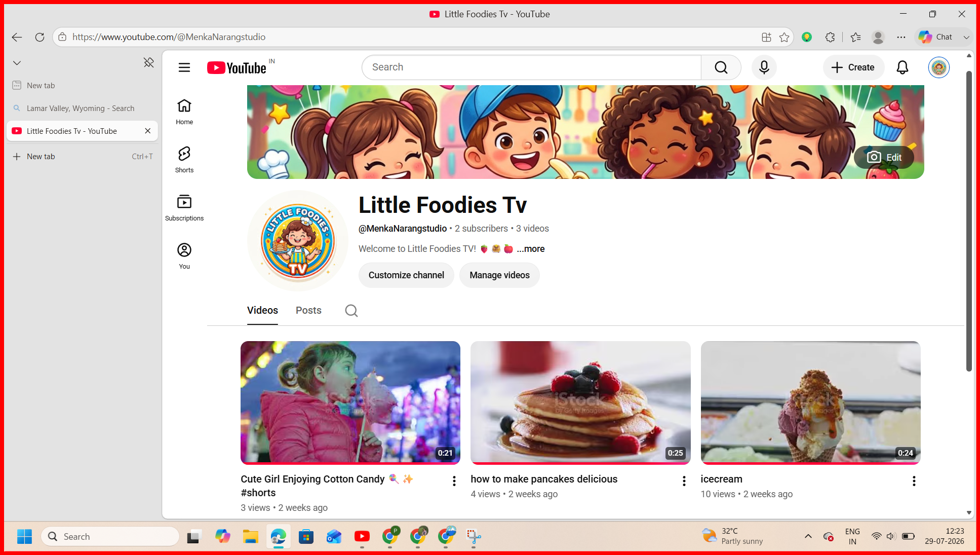View site information lock icon

62,37
